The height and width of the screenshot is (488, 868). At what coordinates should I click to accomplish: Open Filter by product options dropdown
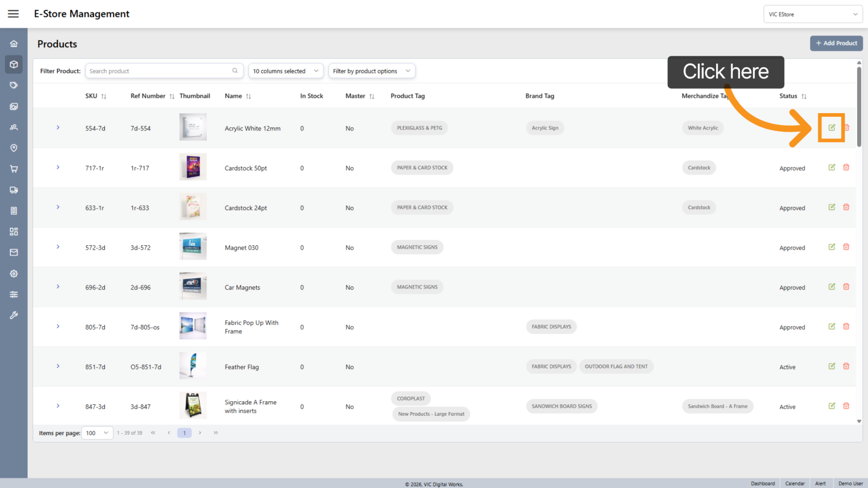[371, 71]
